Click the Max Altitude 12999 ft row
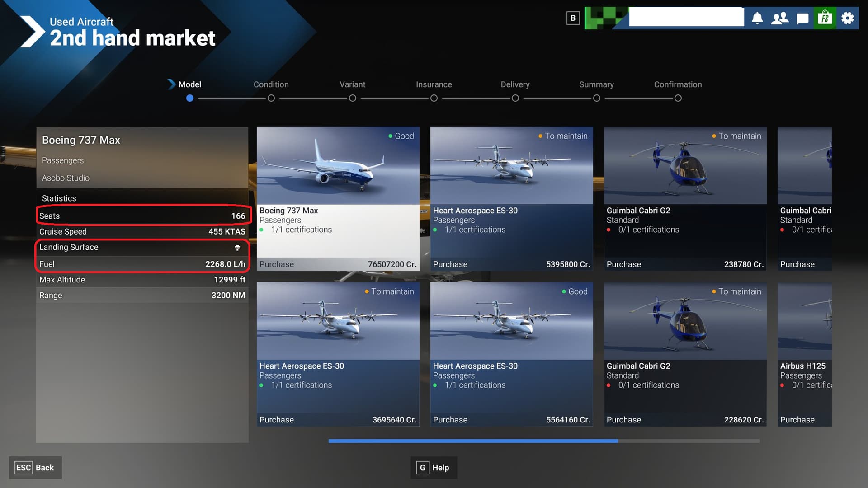868x488 pixels. click(142, 280)
